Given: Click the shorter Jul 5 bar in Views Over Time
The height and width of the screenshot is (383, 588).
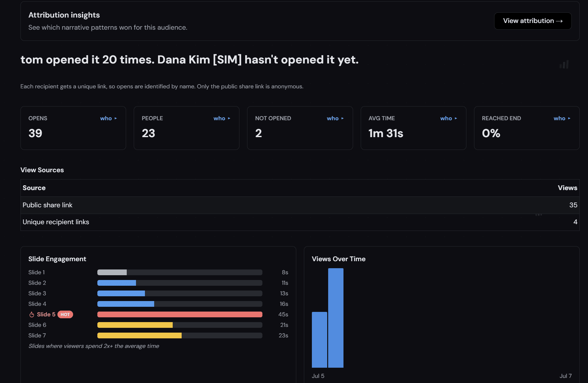Looking at the screenshot, I should point(319,340).
